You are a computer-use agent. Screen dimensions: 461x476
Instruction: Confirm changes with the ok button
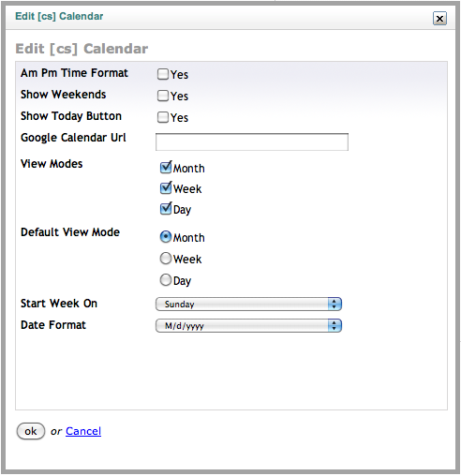[31, 431]
